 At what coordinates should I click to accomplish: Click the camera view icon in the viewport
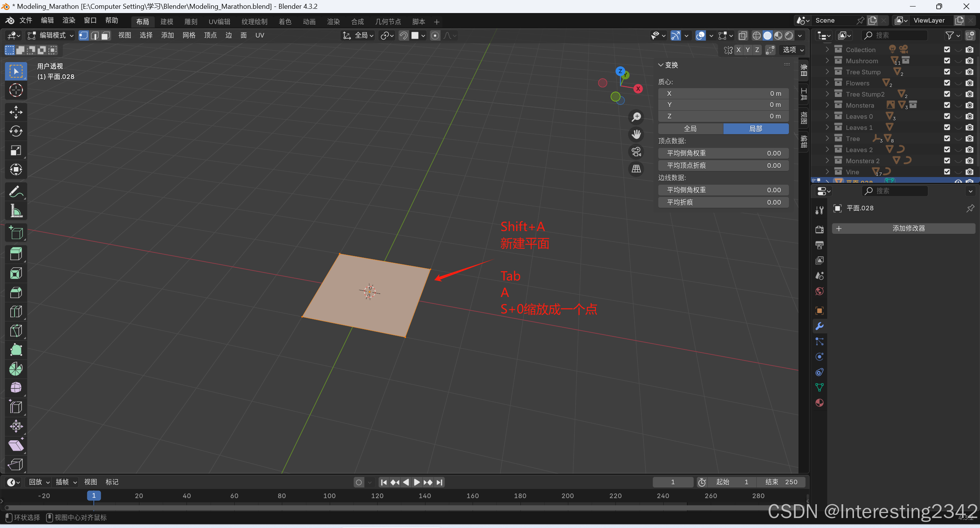(x=636, y=152)
